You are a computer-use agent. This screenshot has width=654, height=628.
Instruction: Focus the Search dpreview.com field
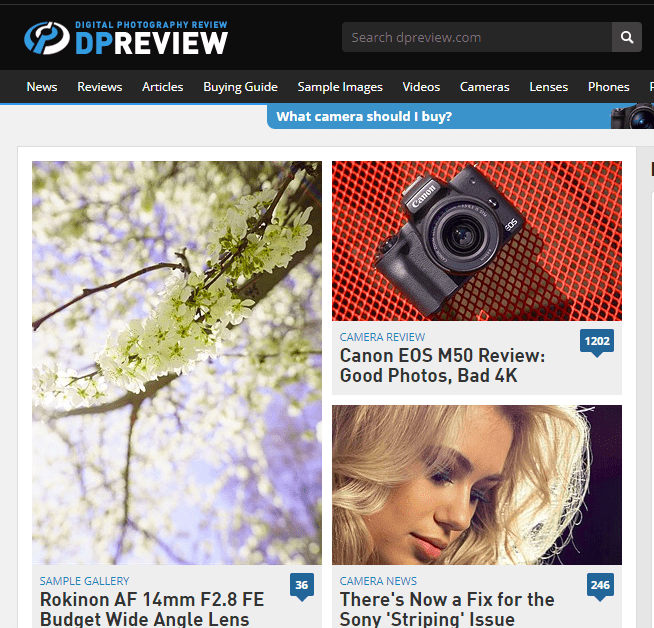[477, 37]
